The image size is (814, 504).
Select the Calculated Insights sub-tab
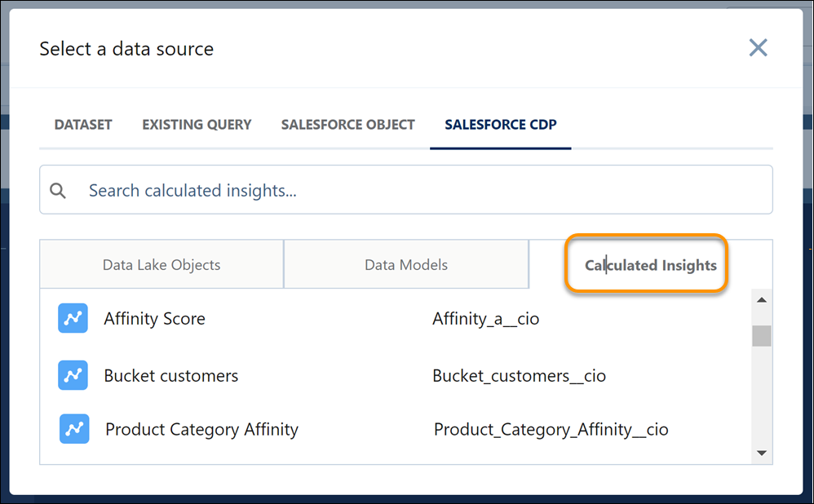pyautogui.click(x=650, y=265)
